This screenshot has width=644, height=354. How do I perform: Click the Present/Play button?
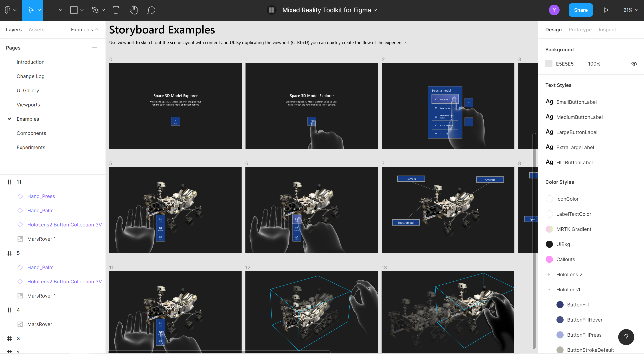click(606, 10)
